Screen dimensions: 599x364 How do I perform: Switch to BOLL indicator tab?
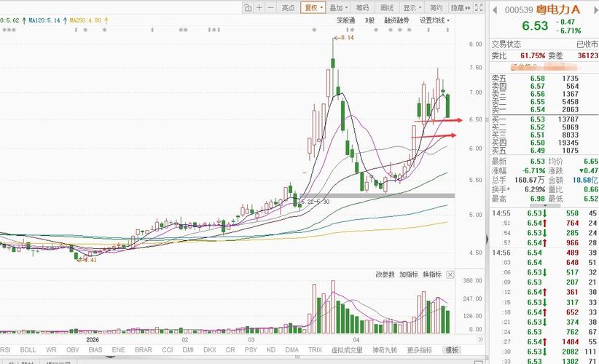(x=28, y=350)
